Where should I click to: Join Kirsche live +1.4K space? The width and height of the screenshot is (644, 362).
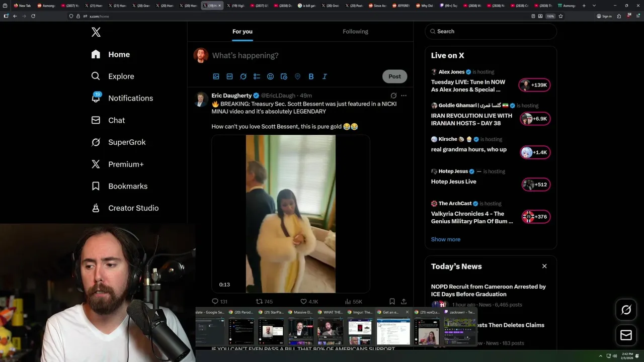tap(535, 152)
